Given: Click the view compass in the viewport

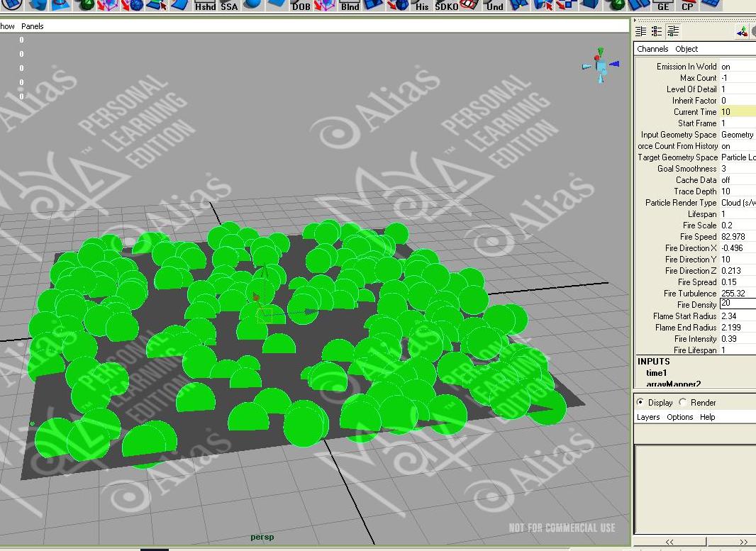Looking at the screenshot, I should (x=600, y=65).
